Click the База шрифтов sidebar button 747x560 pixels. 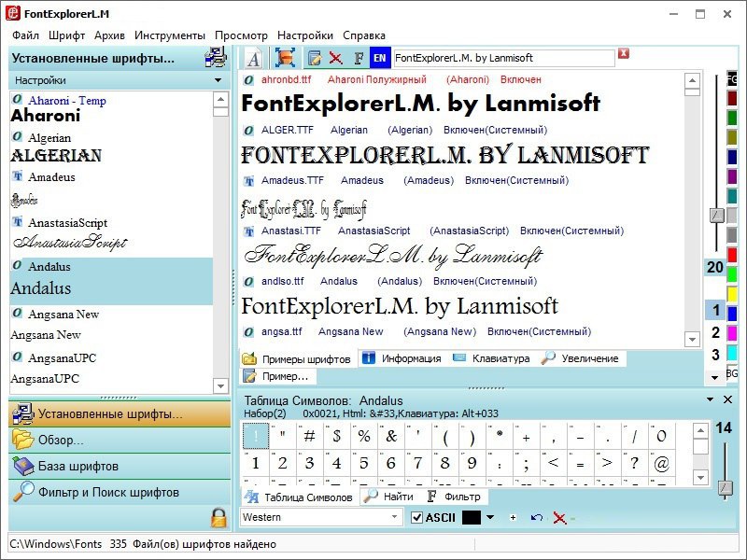point(120,466)
